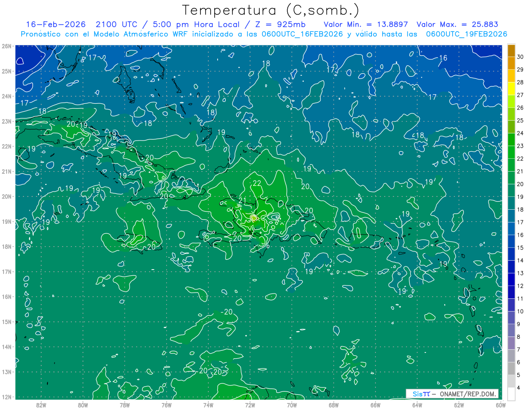Click the "68W" longitude axis label
The width and height of the screenshot is (532, 411).
tap(333, 405)
